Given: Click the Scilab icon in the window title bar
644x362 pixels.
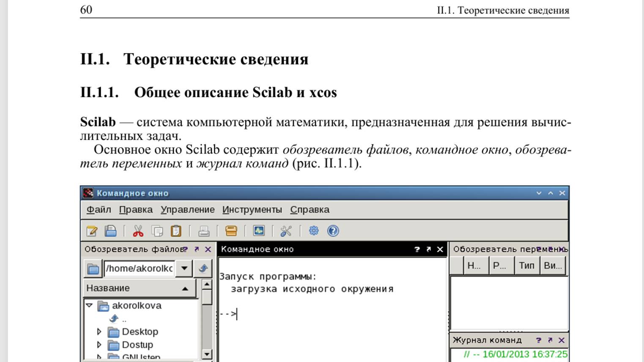Looking at the screenshot, I should click(88, 193).
